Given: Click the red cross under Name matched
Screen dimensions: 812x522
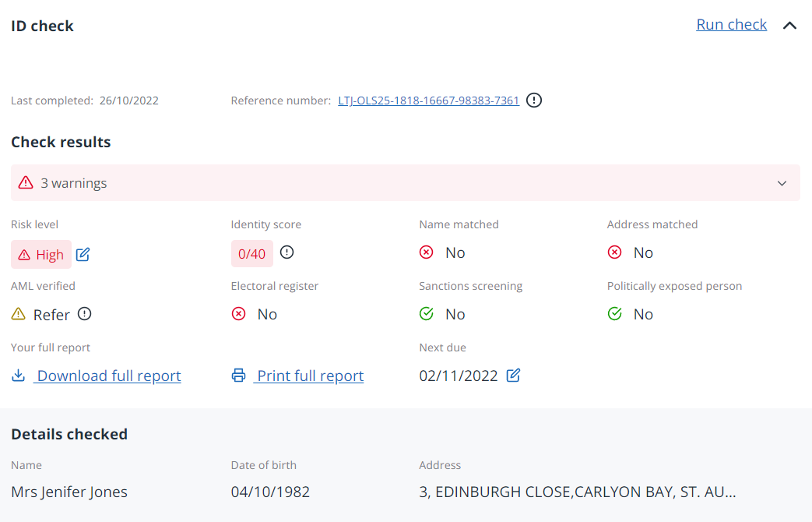Looking at the screenshot, I should tap(426, 252).
